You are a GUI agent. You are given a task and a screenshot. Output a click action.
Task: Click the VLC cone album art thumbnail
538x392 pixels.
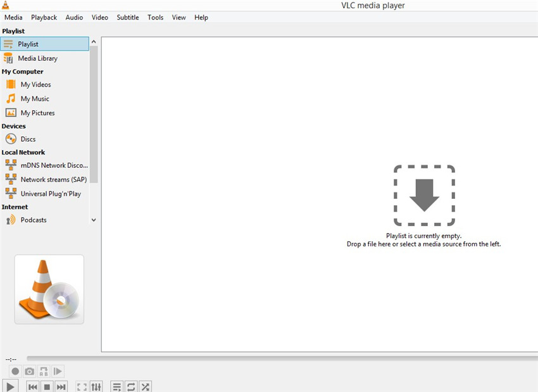coord(49,289)
